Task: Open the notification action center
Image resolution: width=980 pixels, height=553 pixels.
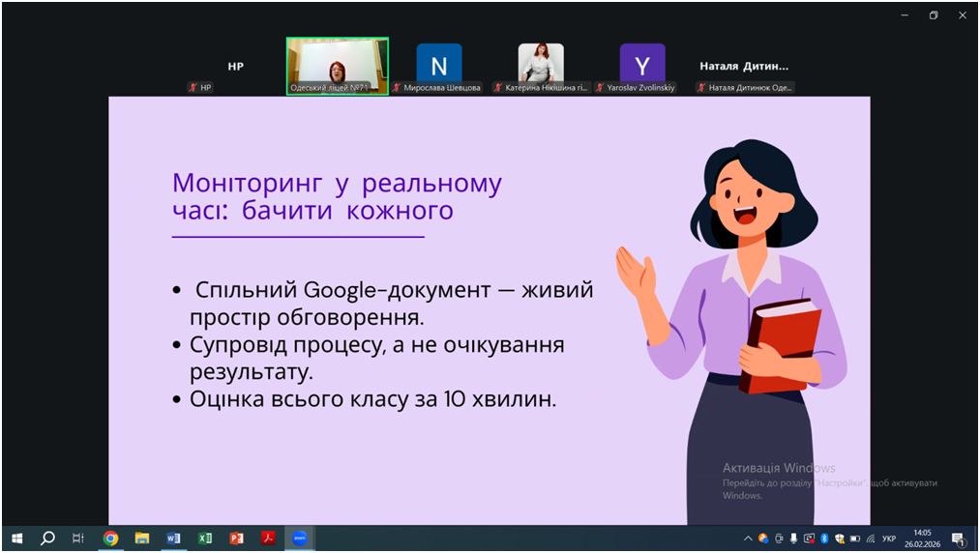Action: (959, 538)
